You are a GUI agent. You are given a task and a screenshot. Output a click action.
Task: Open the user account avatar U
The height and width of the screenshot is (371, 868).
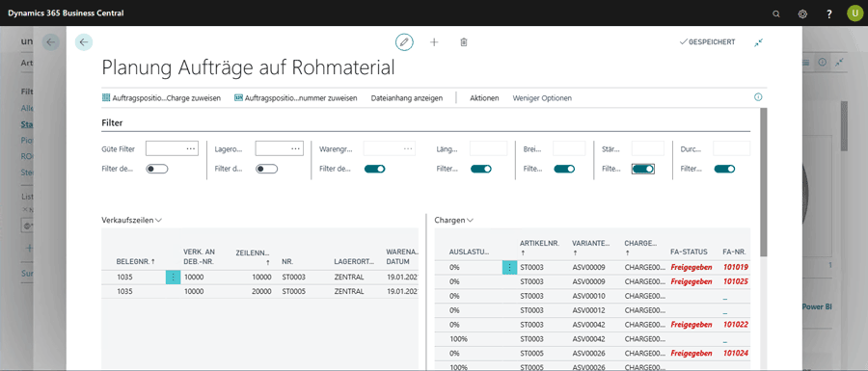(854, 13)
